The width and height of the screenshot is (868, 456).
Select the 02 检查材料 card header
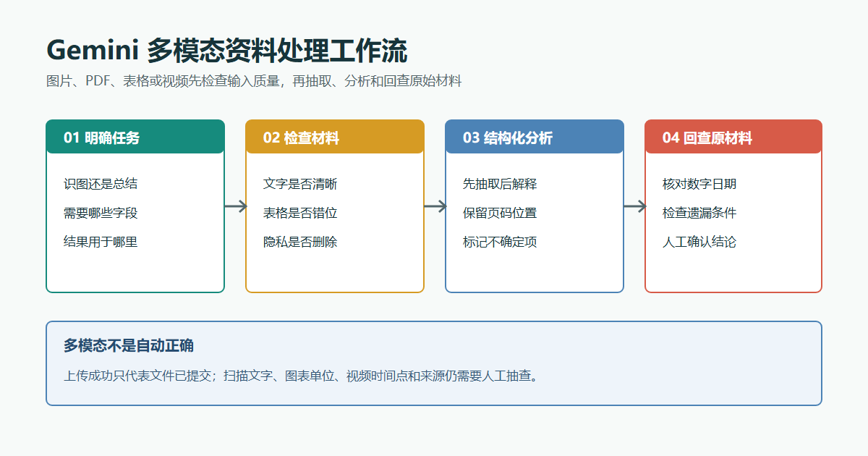coord(335,137)
